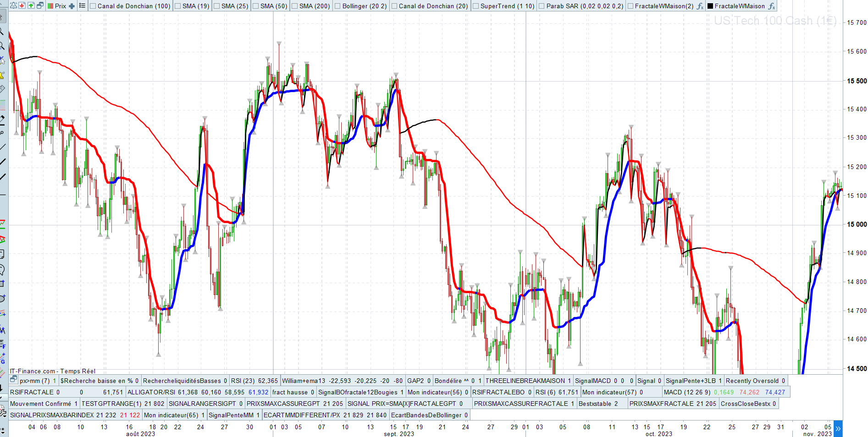
Task: Click the THREELINEBREAKMAISON indicator label
Action: [525, 381]
